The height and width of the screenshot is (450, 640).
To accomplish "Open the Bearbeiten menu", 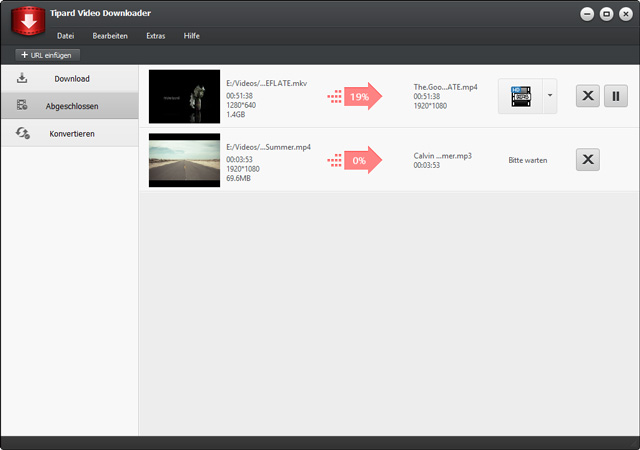I will [x=110, y=36].
